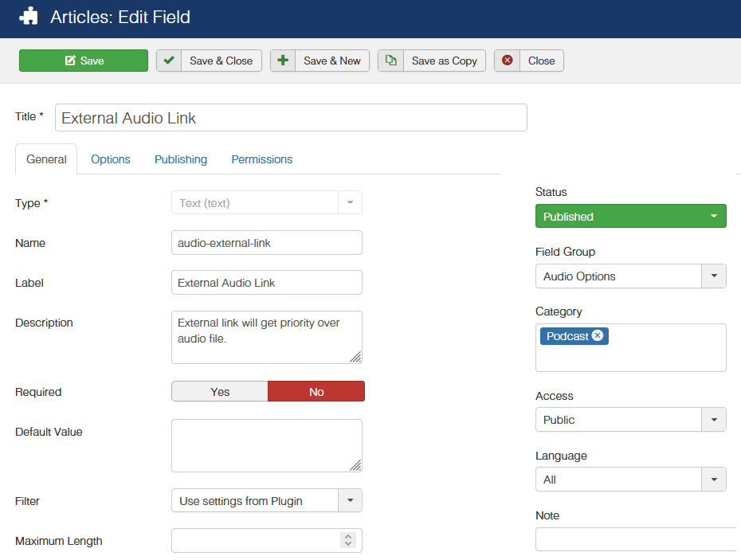
Task: Click the plus icon on Save & New
Action: tap(283, 61)
